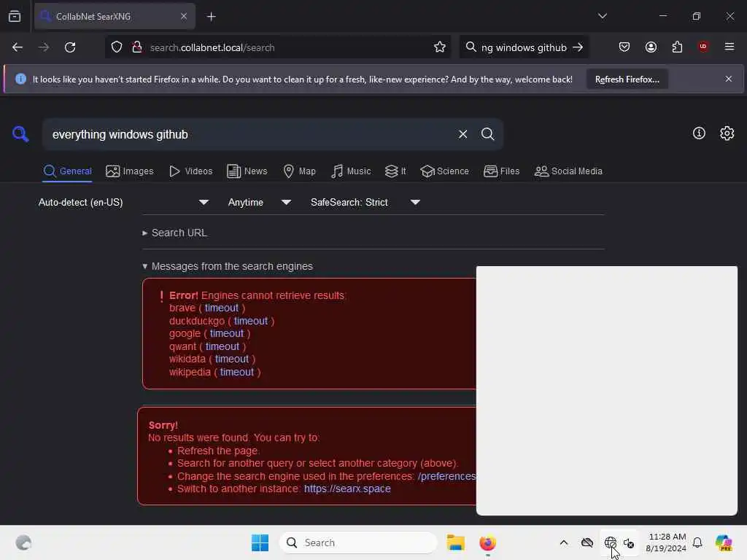This screenshot has height=560, width=747.
Task: Click the wikidata timeout link
Action: tap(232, 359)
